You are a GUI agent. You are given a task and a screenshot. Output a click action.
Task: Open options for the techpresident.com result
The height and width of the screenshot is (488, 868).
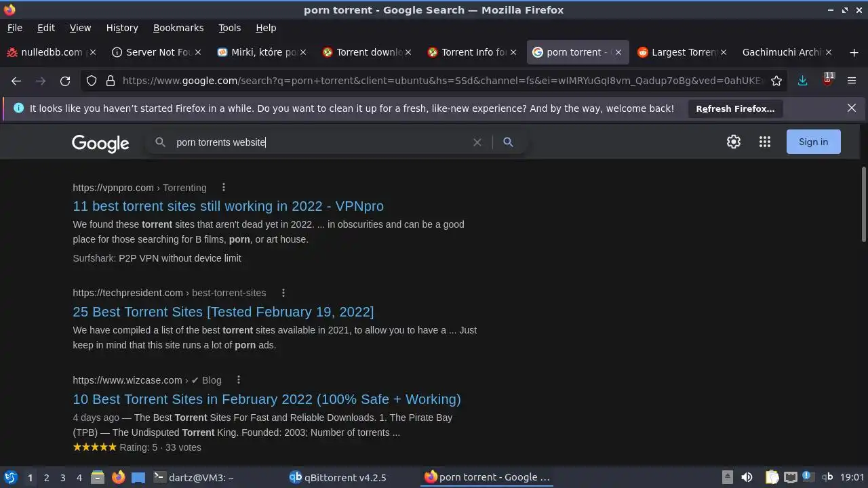click(x=283, y=293)
